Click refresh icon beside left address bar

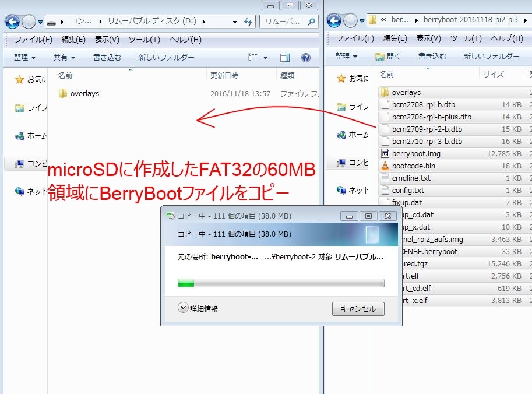pos(248,22)
